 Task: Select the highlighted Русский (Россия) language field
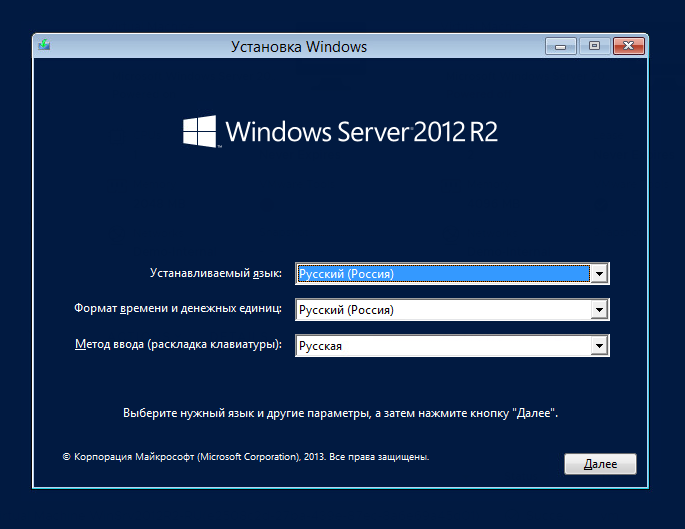click(452, 274)
